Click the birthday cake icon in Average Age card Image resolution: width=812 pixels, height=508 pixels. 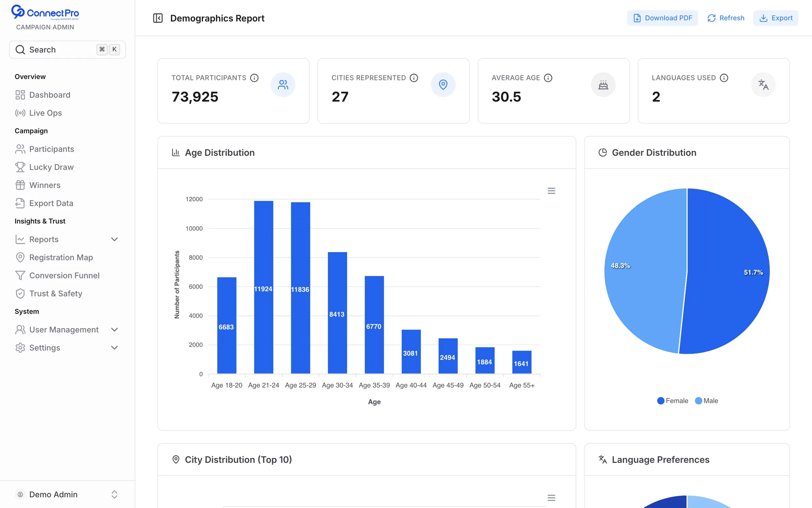click(603, 85)
